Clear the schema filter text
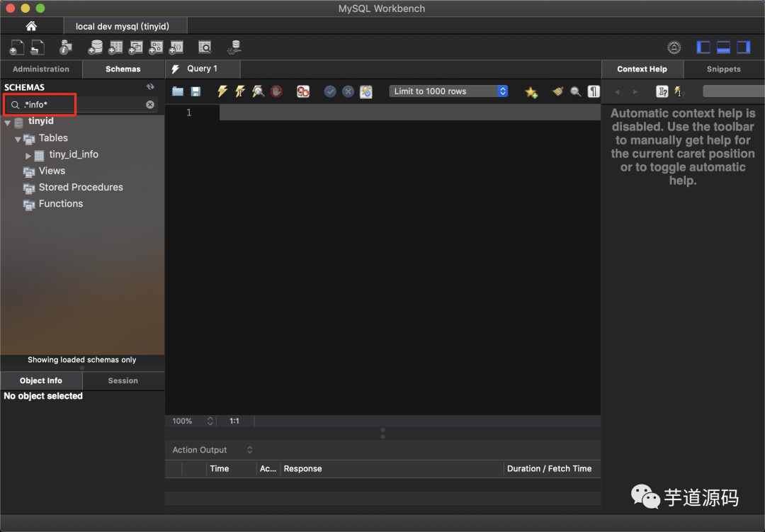Screen dimensions: 765x532 coord(150,104)
